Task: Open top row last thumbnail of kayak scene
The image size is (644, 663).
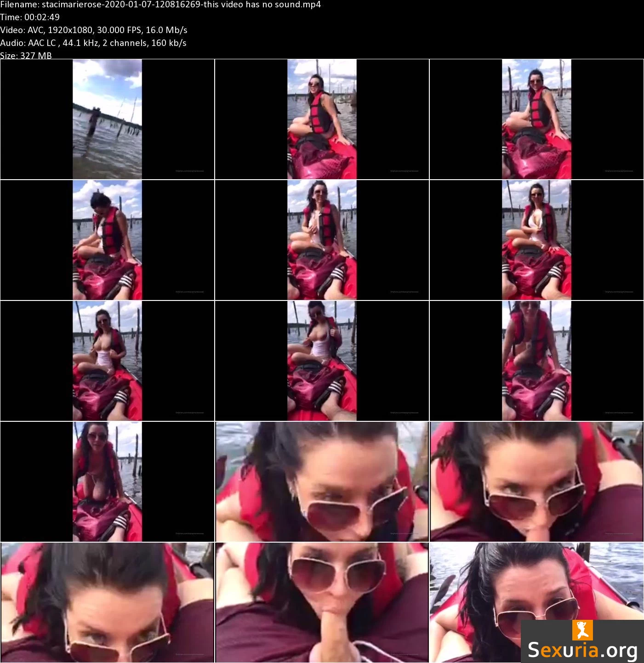Action: coord(536,119)
